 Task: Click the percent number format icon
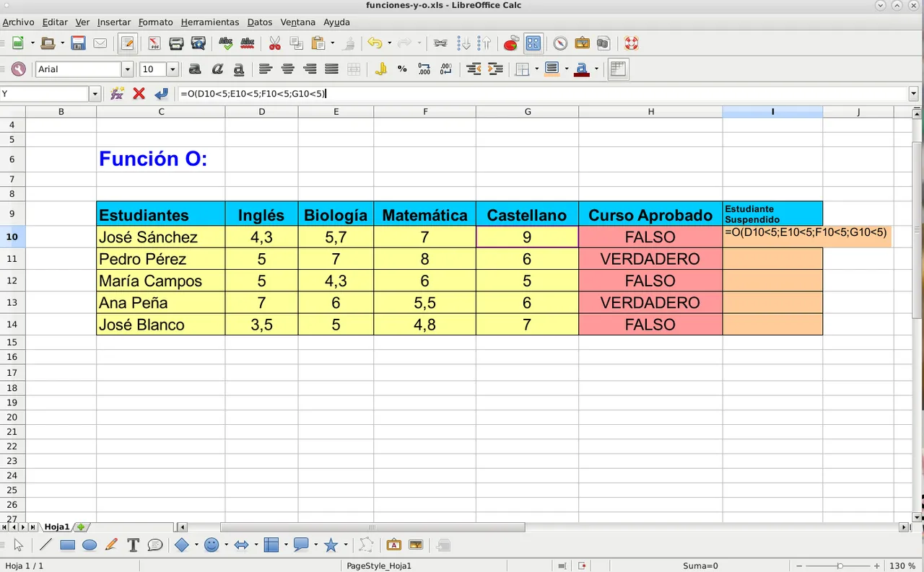click(402, 69)
